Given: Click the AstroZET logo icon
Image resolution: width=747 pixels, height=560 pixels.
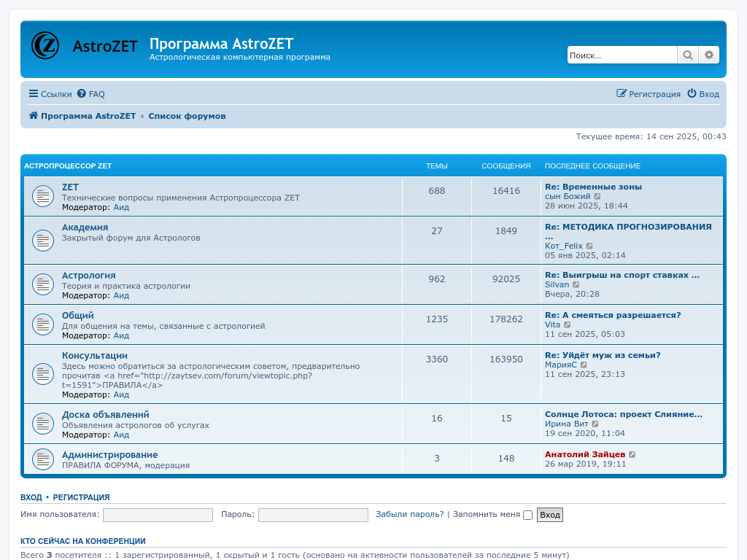Looking at the screenshot, I should 45,45.
